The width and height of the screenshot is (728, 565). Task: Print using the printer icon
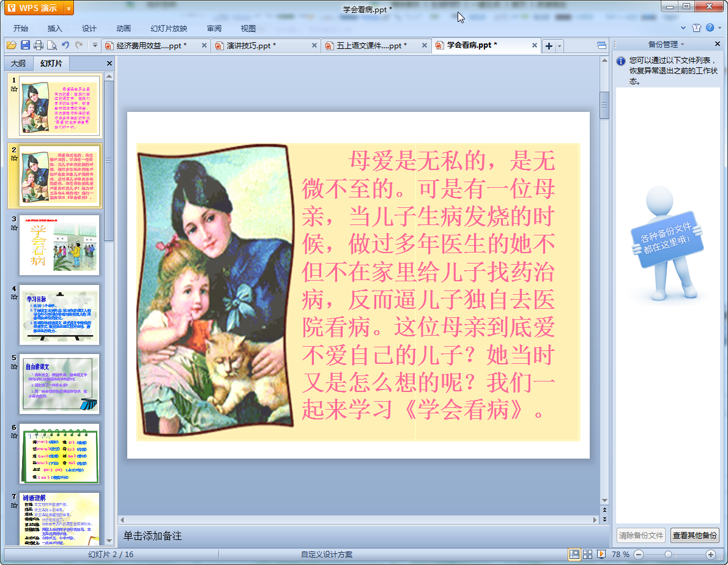[x=39, y=45]
